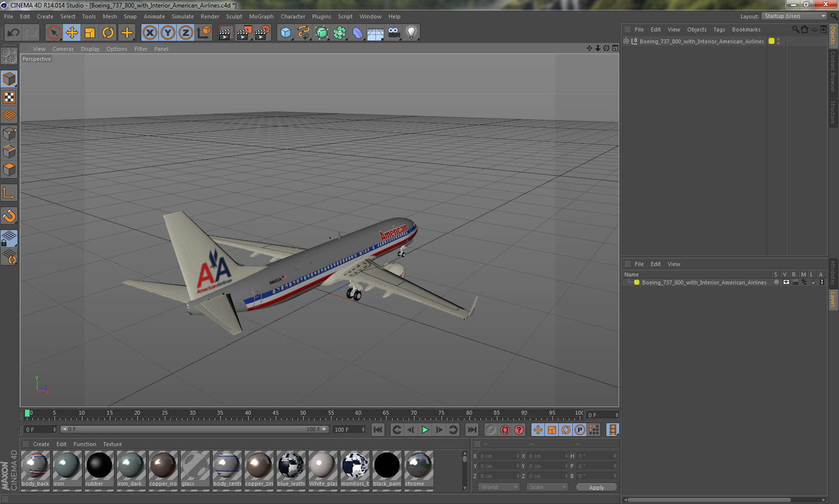Image resolution: width=839 pixels, height=504 pixels.
Task: Open Structure side tab
Action: pyautogui.click(x=833, y=112)
